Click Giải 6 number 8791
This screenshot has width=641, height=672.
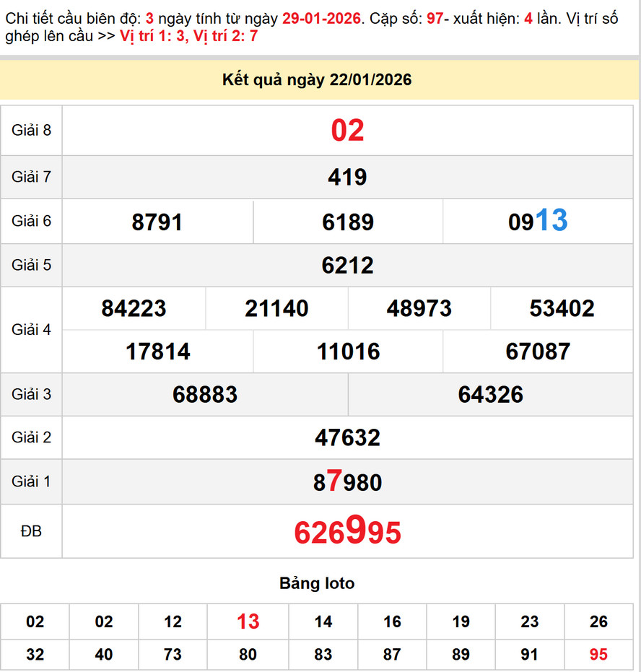coord(157,222)
